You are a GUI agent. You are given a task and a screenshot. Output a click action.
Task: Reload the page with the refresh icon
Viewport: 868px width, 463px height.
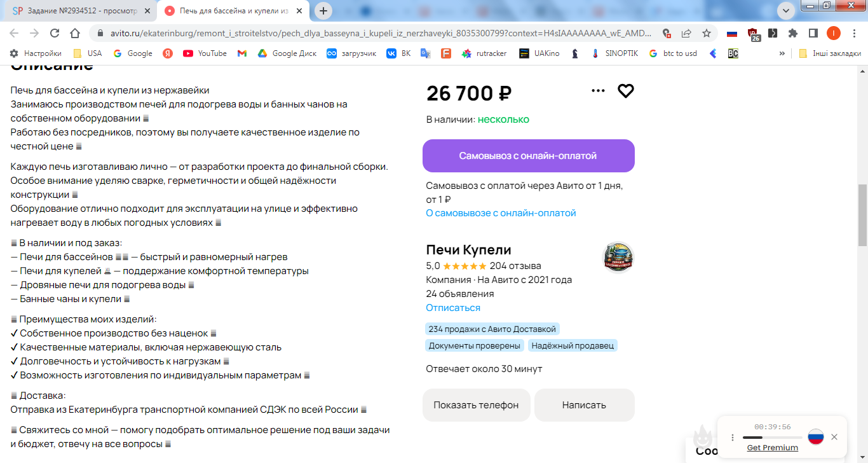click(x=55, y=33)
